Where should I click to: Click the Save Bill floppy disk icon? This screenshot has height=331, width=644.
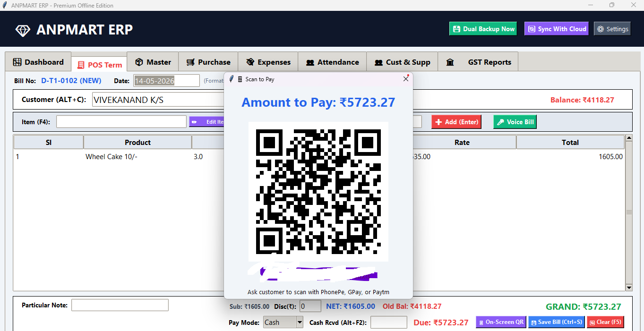point(534,323)
